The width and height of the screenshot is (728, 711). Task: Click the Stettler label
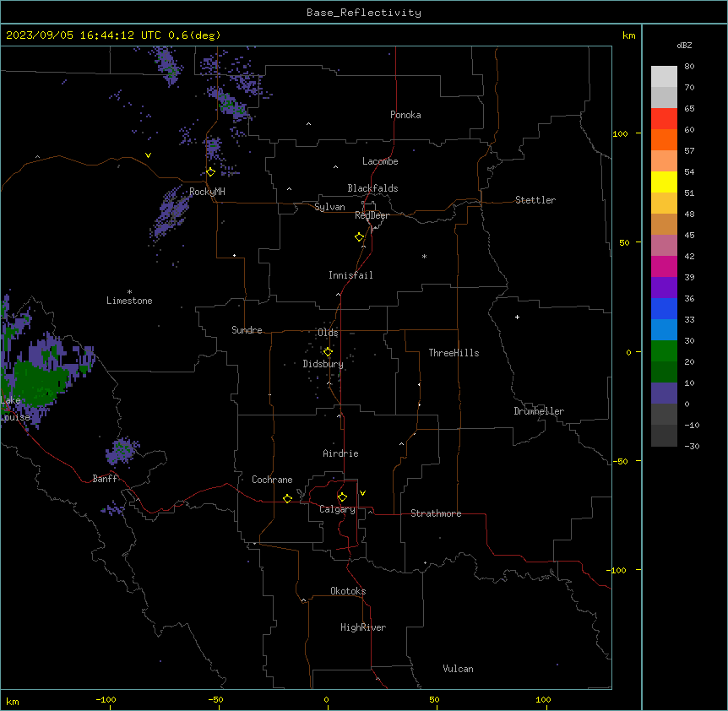(535, 200)
